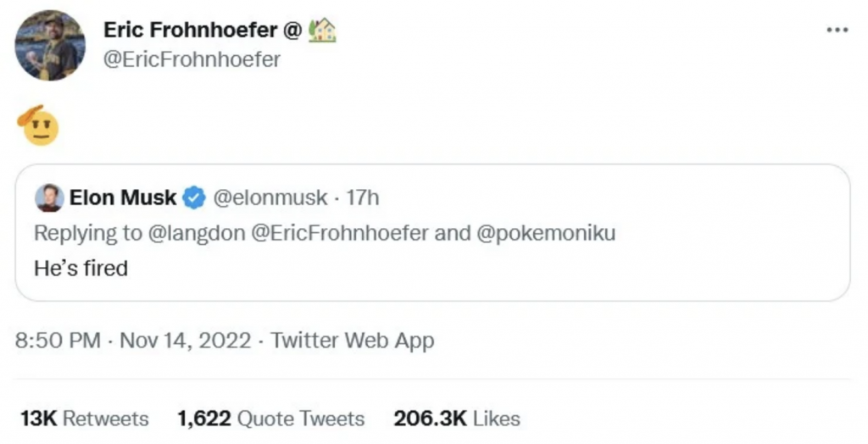Click the 17h timestamp of quoted tweet
This screenshot has height=444, width=868.
tap(363, 198)
